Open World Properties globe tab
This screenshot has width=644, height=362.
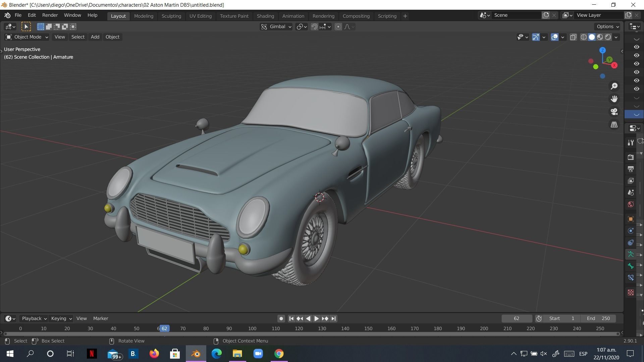(631, 204)
